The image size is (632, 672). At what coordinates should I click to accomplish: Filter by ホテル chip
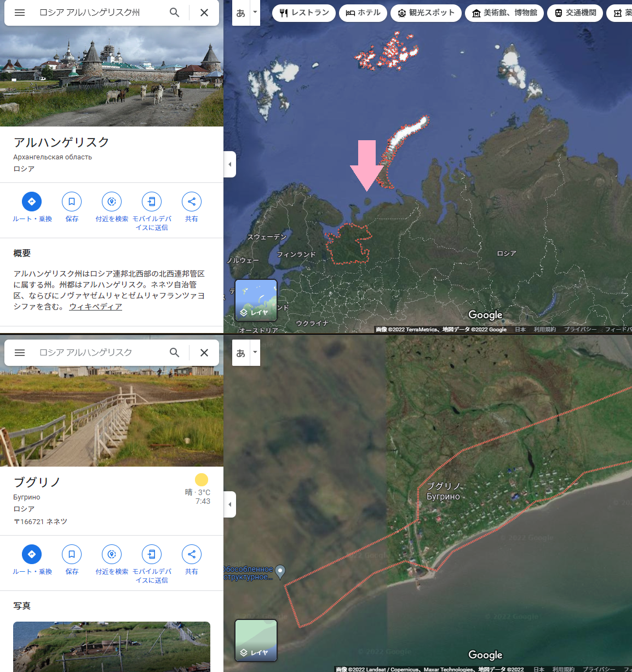point(363,13)
